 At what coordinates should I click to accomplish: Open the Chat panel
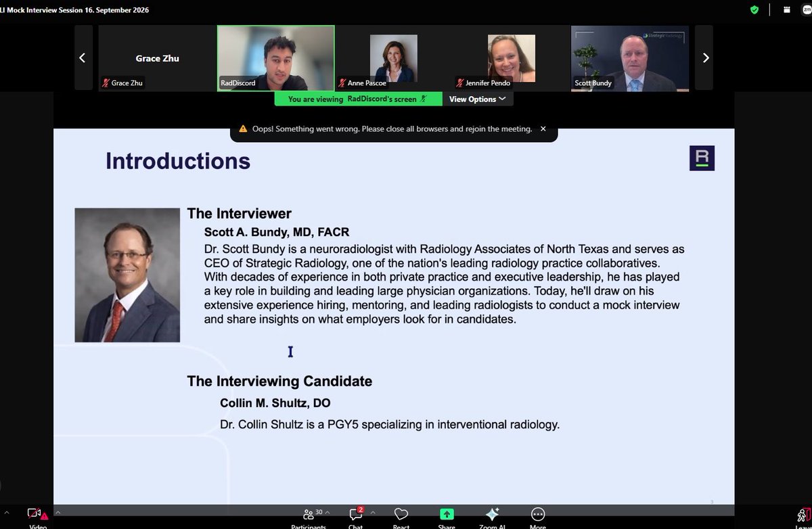(x=355, y=517)
